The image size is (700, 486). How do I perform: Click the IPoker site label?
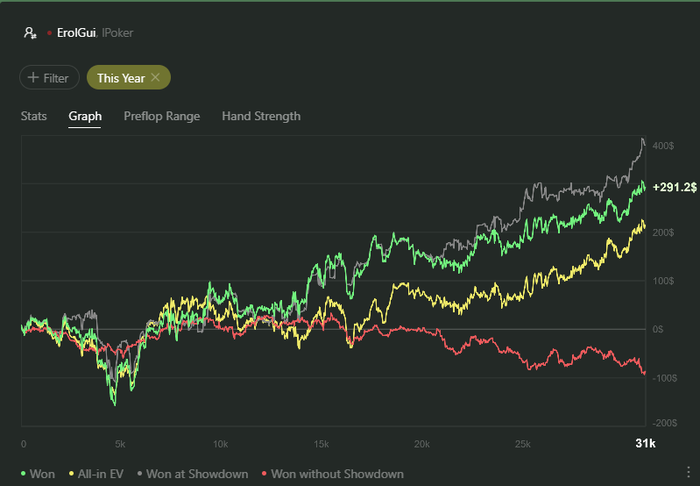coord(116,33)
